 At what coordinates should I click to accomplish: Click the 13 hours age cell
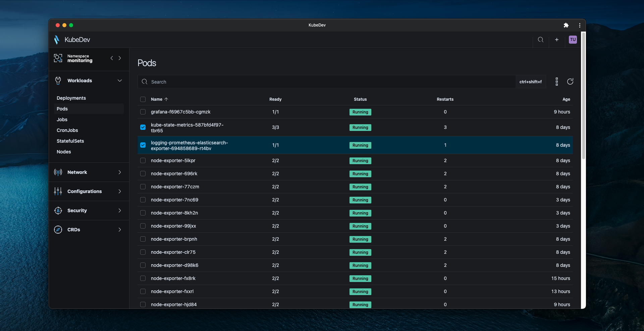pyautogui.click(x=561, y=291)
